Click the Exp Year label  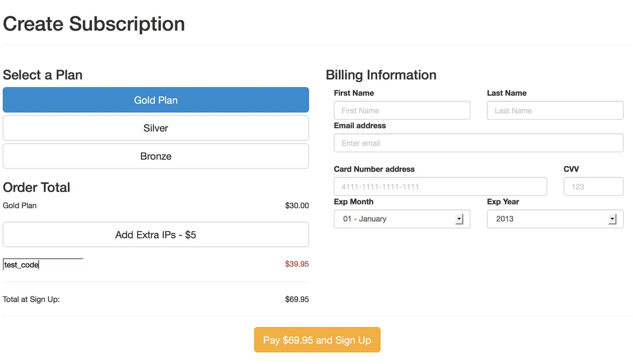(x=503, y=202)
